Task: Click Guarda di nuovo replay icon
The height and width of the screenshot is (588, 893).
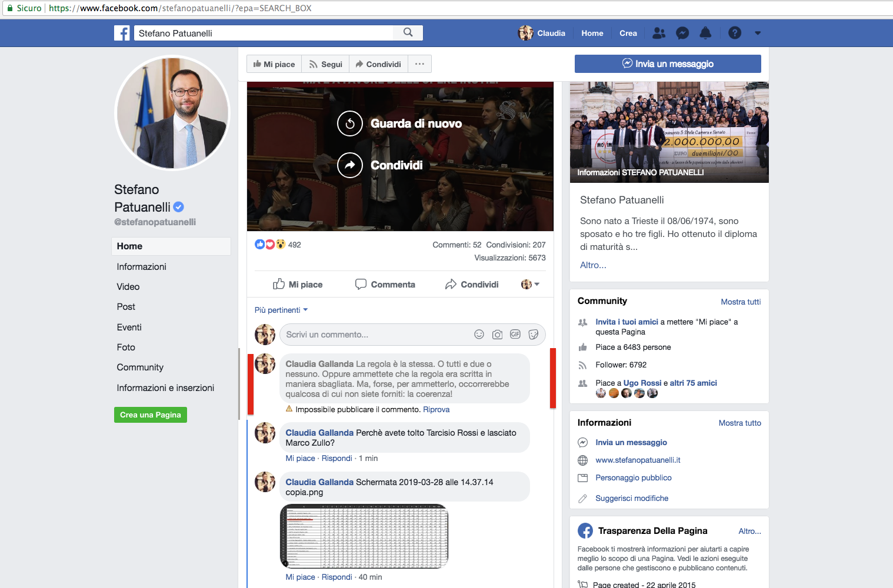Action: (350, 123)
